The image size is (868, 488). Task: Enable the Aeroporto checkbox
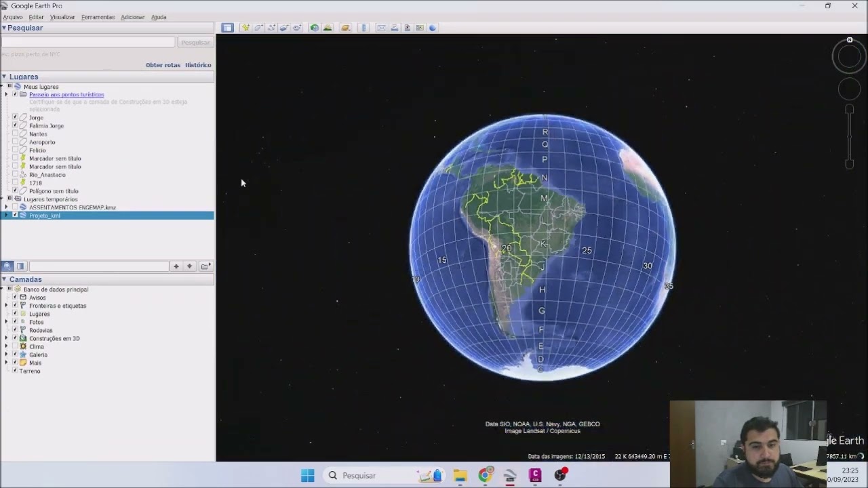tap(15, 142)
